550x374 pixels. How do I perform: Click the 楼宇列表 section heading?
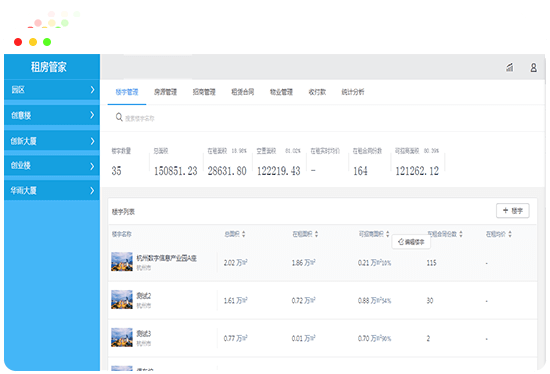pyautogui.click(x=123, y=212)
